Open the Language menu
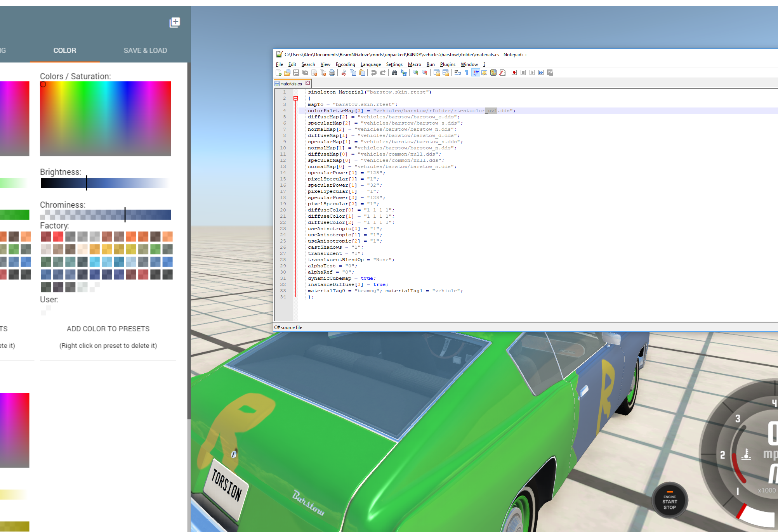The width and height of the screenshot is (778, 532). (x=371, y=64)
